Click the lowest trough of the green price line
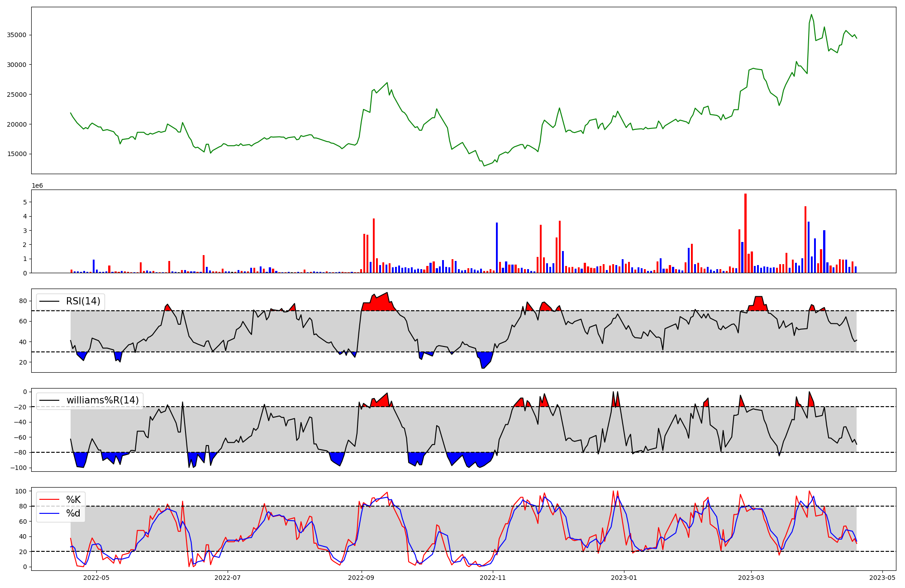Screen dimensions: 905x588 click(484, 166)
